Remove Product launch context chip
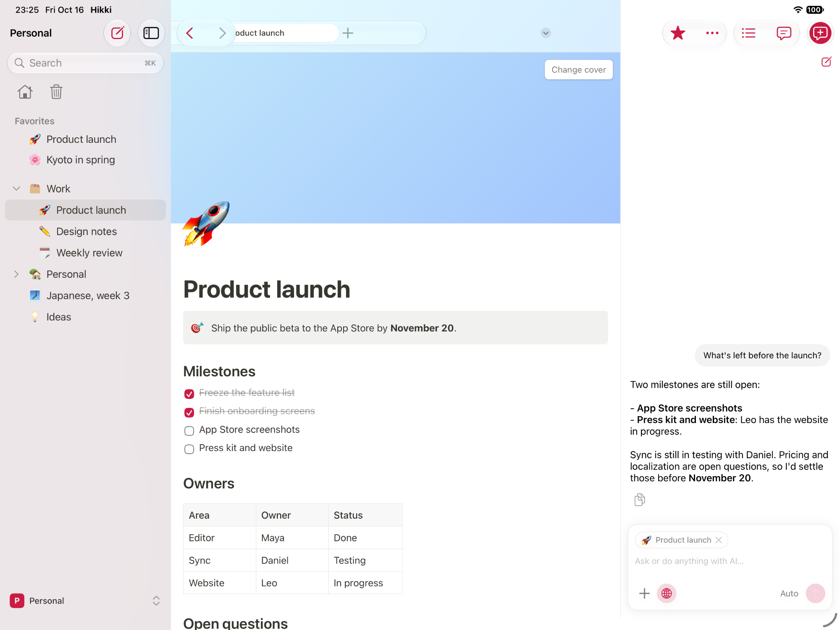Viewport: 840px width, 630px height. click(719, 540)
